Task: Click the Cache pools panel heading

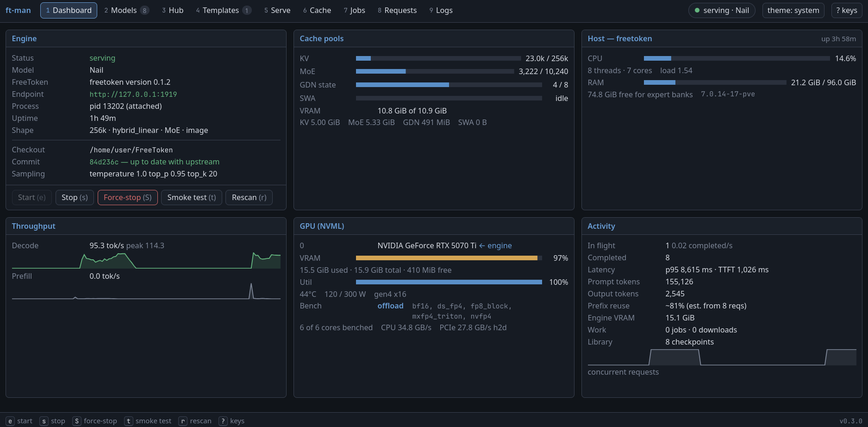Action: click(x=322, y=38)
